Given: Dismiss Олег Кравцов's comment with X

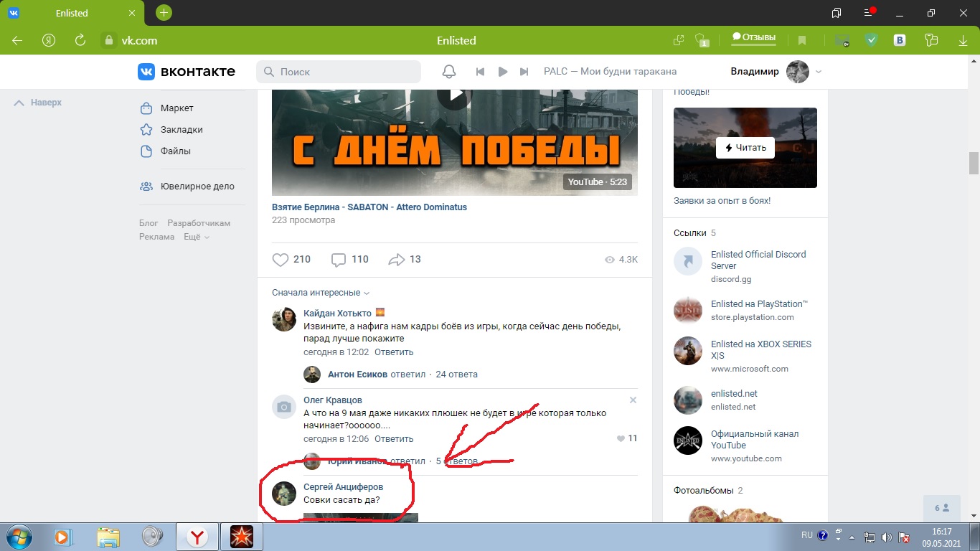Looking at the screenshot, I should [x=633, y=400].
